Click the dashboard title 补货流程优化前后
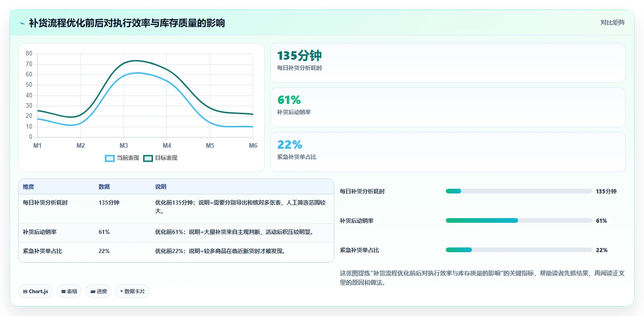644x316 pixels. click(127, 23)
